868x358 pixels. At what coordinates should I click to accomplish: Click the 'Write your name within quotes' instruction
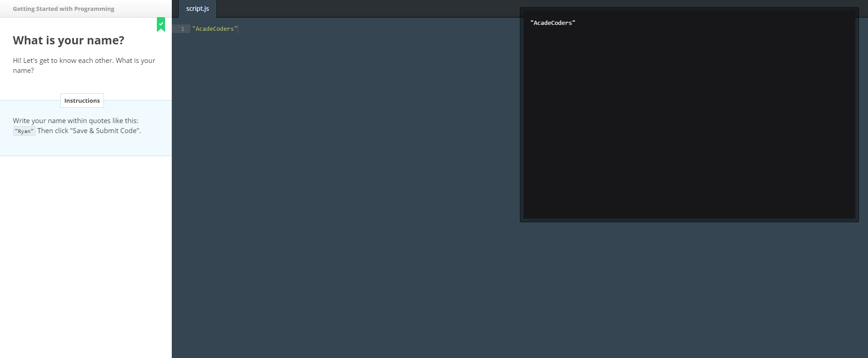coord(77,126)
